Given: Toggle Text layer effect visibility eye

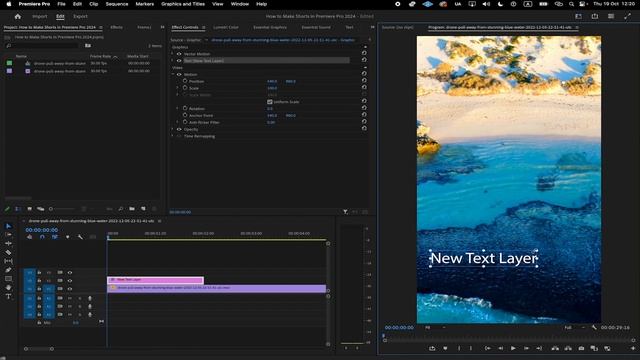Looking at the screenshot, I should 179,60.
